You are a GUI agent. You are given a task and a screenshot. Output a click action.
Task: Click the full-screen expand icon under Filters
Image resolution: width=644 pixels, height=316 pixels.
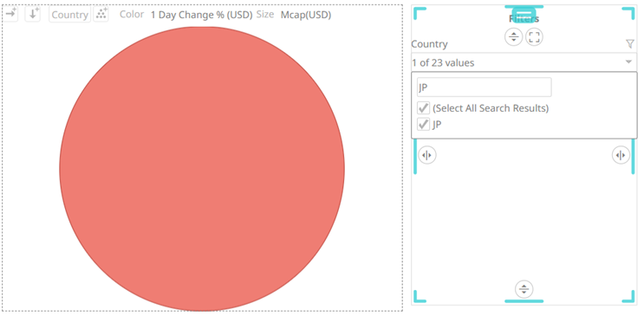[534, 37]
